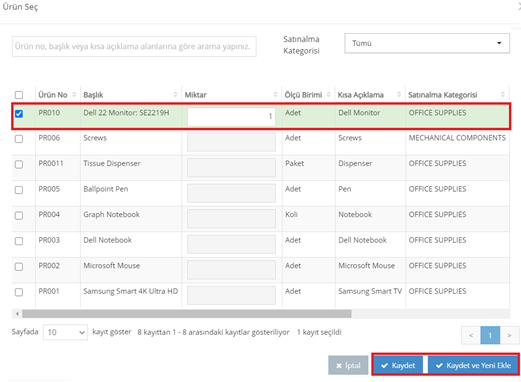Image resolution: width=521 pixels, height=382 pixels.
Task: Sort by Satınalma Kategorisi column arrows
Action: pyautogui.click(x=503, y=95)
